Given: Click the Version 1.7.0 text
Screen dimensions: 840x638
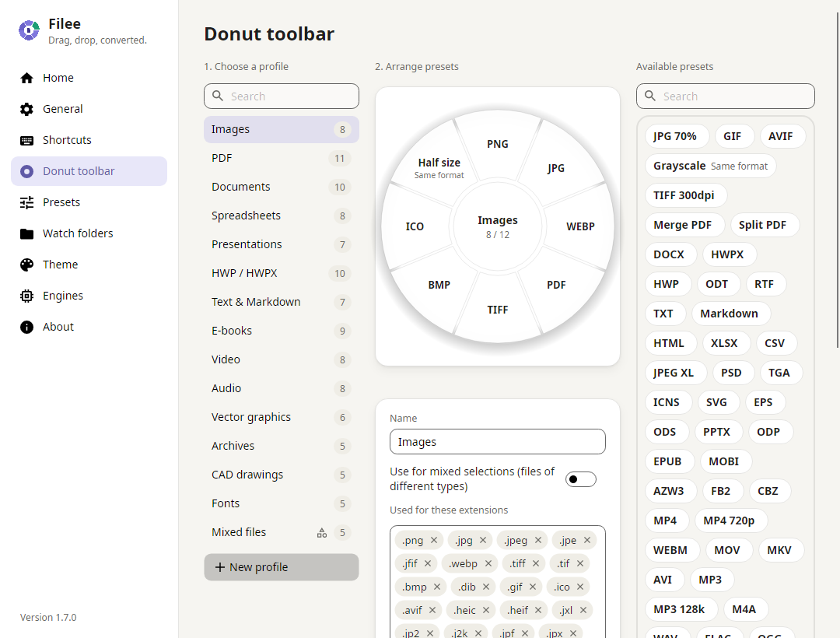Looking at the screenshot, I should coord(48,618).
